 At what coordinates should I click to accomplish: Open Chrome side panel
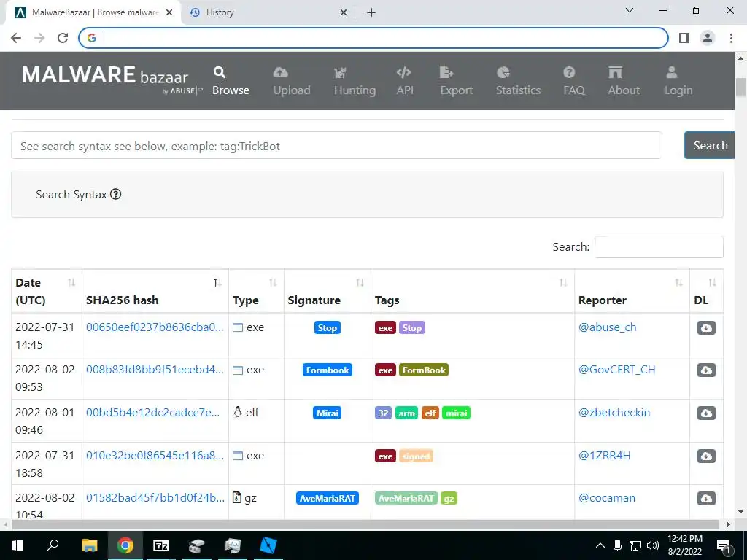click(684, 38)
